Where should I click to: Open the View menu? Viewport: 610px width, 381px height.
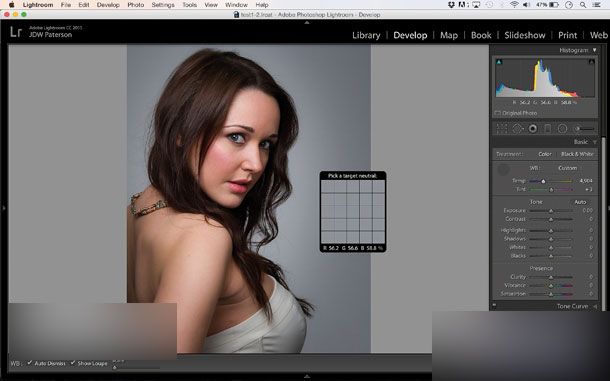(211, 5)
